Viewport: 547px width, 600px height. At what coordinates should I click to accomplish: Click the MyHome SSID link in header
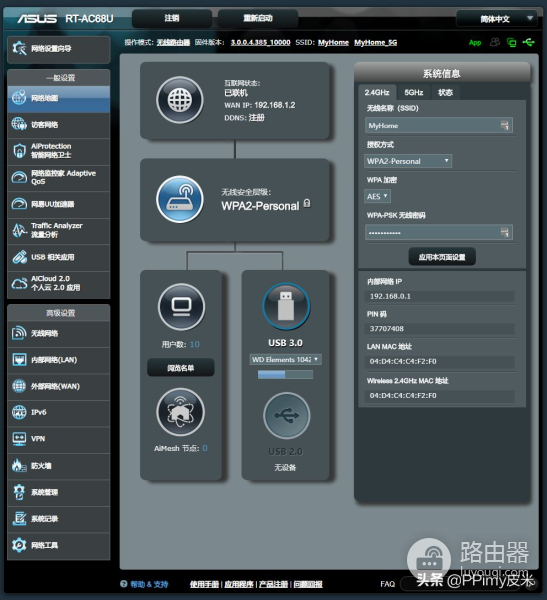(333, 42)
